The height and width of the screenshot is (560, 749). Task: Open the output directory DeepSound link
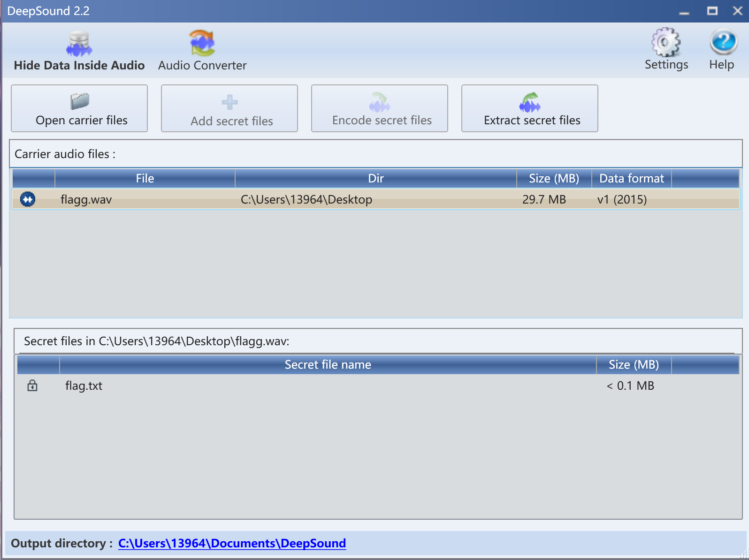point(232,543)
